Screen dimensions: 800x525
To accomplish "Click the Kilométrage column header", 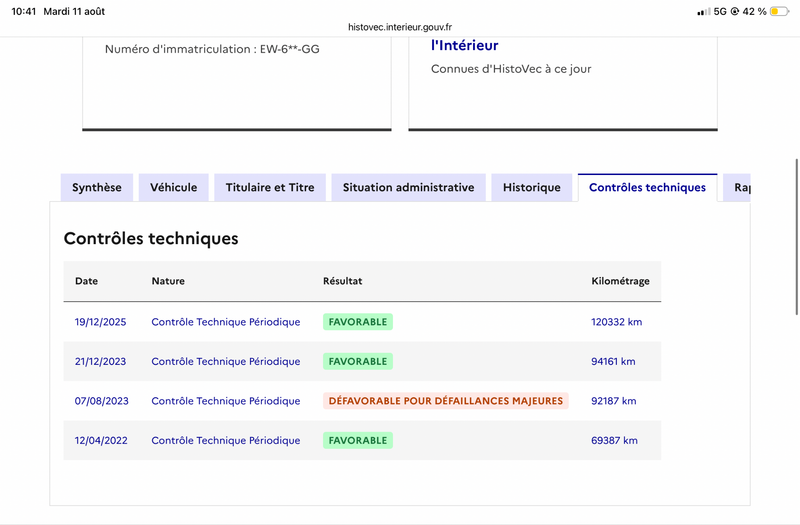I will [x=620, y=281].
